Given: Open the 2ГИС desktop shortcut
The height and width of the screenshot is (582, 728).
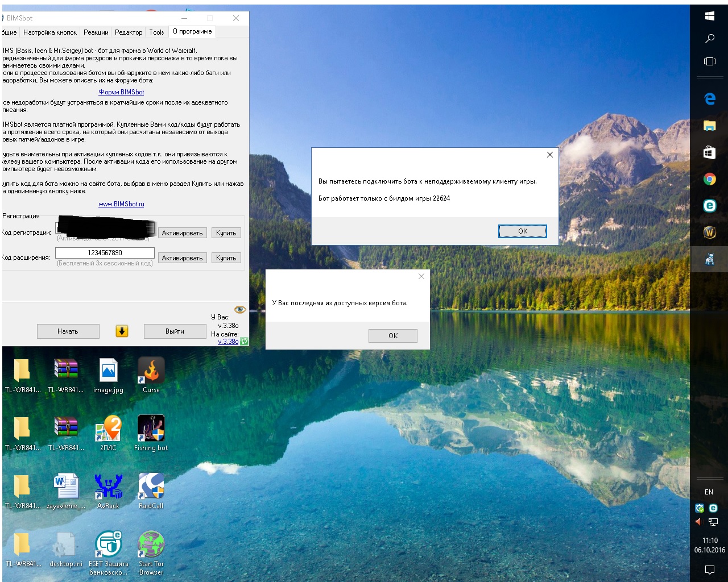Looking at the screenshot, I should [108, 429].
